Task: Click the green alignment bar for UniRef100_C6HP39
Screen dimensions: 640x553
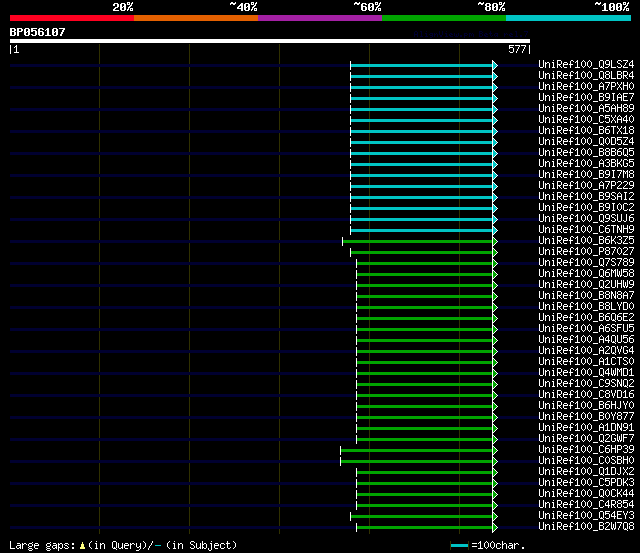Action: (416, 451)
